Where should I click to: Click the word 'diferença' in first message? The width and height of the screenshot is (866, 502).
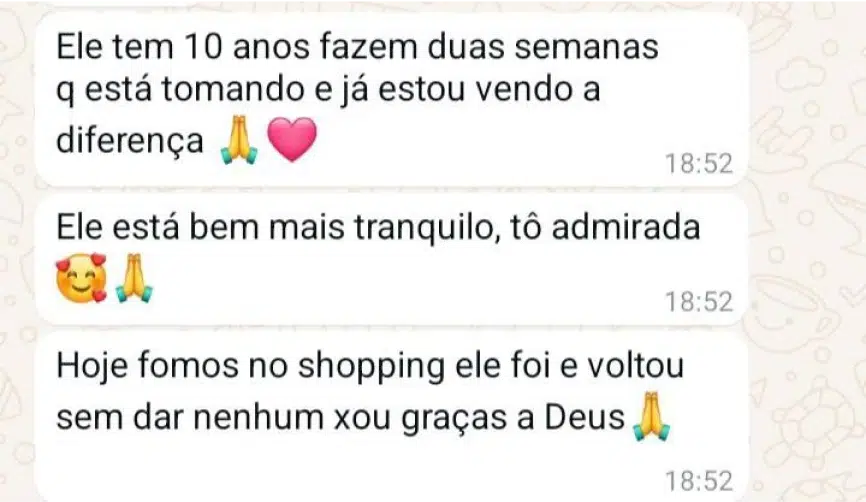[130, 139]
